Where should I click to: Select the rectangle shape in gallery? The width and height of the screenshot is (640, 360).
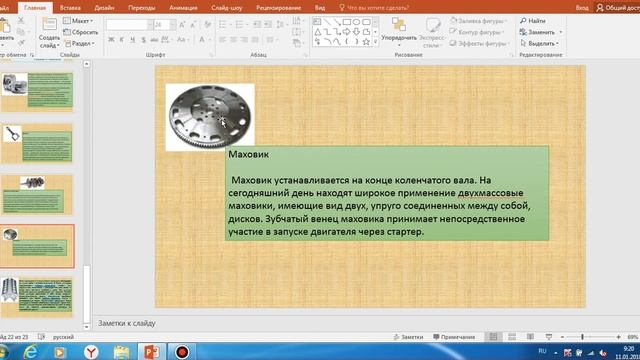(x=347, y=22)
